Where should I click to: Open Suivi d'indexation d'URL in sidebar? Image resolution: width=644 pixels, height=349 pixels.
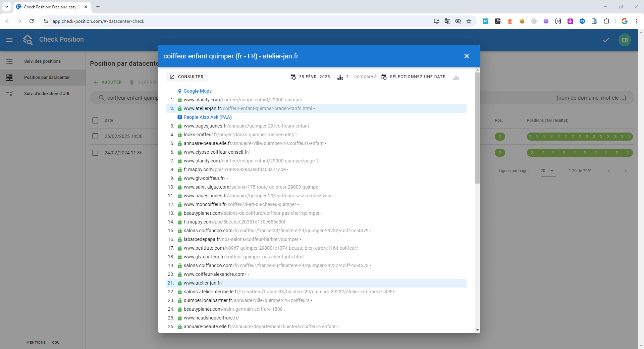coord(43,94)
